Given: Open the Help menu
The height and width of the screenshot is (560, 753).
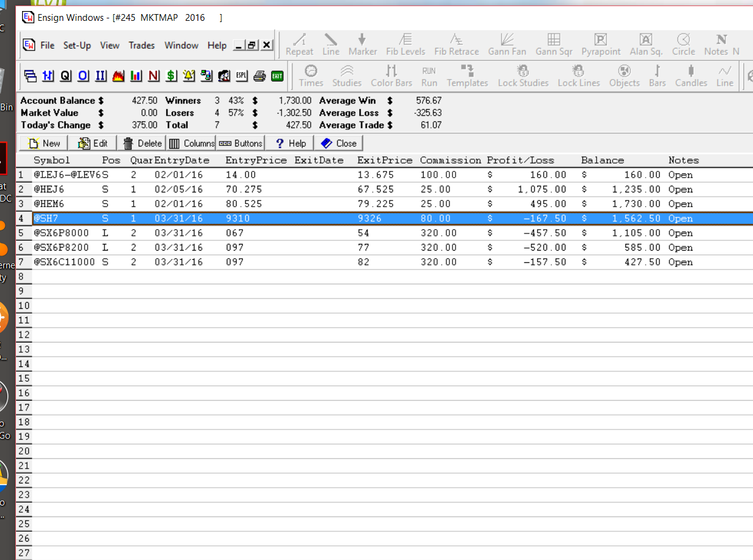Looking at the screenshot, I should tap(217, 45).
